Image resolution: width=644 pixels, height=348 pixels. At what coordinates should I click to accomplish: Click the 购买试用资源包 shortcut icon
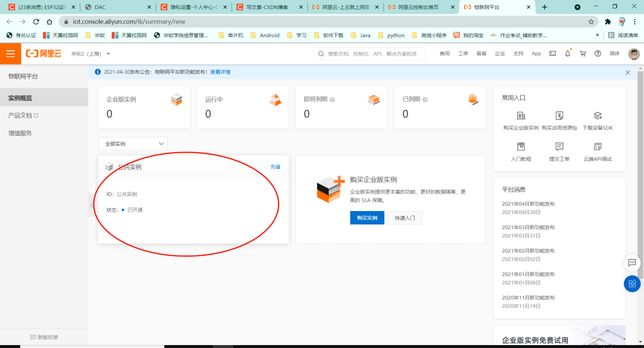[x=559, y=116]
